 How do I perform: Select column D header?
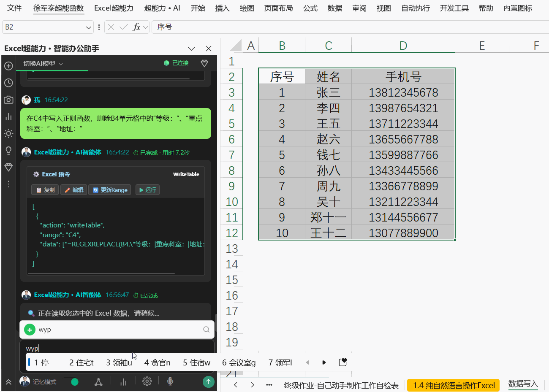pyautogui.click(x=403, y=46)
